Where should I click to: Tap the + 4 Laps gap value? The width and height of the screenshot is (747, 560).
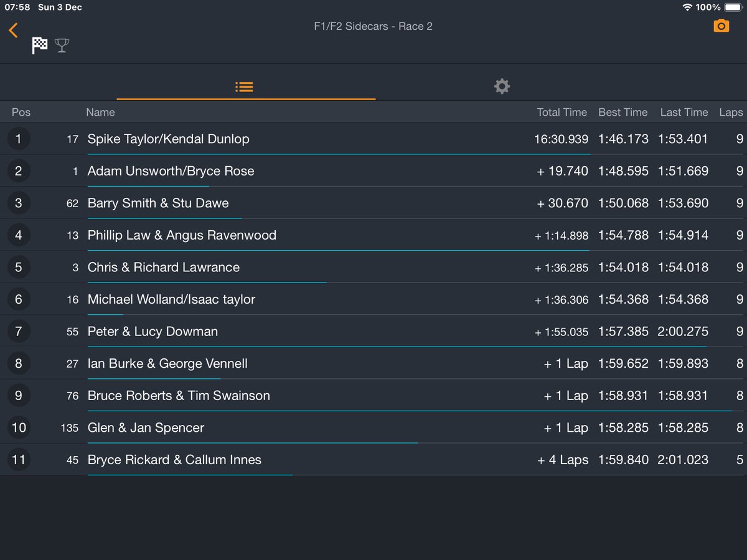(x=563, y=460)
